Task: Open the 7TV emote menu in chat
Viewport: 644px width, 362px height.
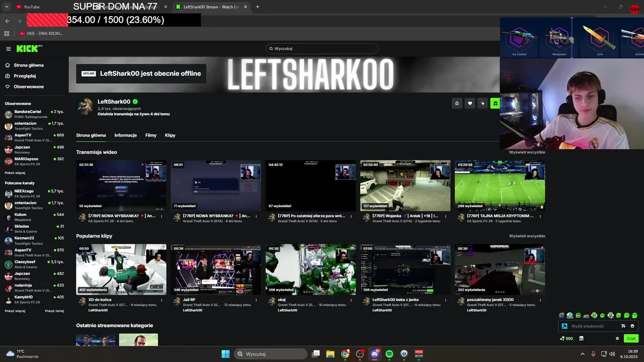Action: pyautogui.click(x=623, y=326)
